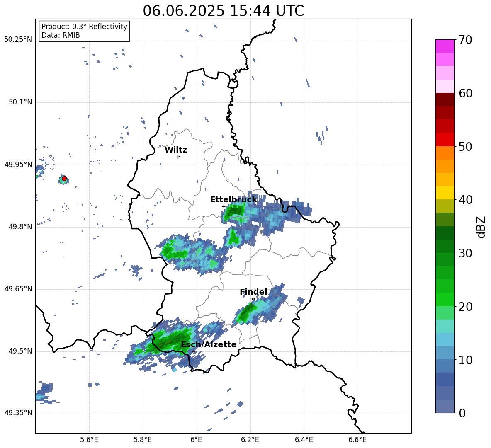This screenshot has height=448, width=491.
Task: Click the 0 value on colorbar
Action: [462, 413]
